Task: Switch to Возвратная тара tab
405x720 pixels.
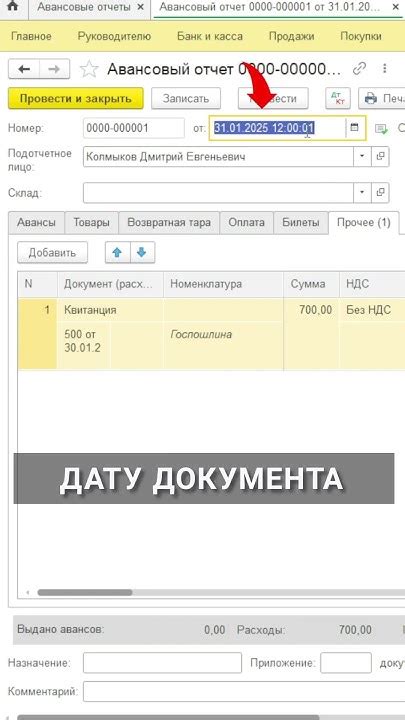Action: click(x=169, y=223)
